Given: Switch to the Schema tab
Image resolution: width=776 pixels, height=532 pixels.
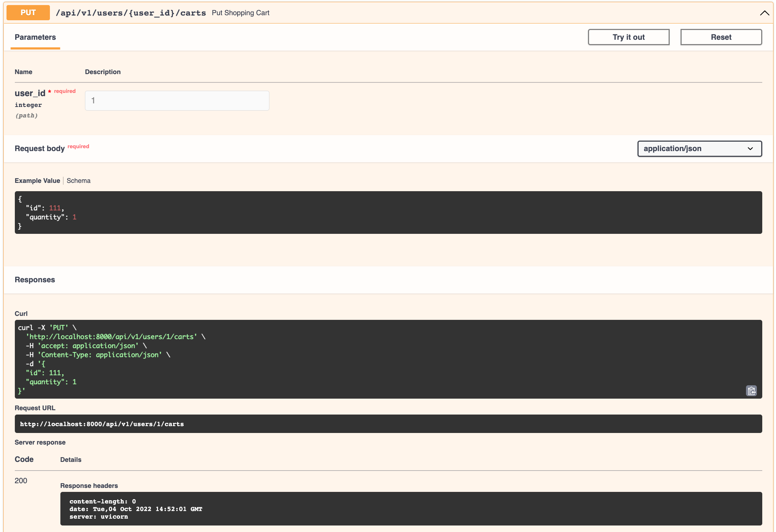Looking at the screenshot, I should [x=78, y=180].
